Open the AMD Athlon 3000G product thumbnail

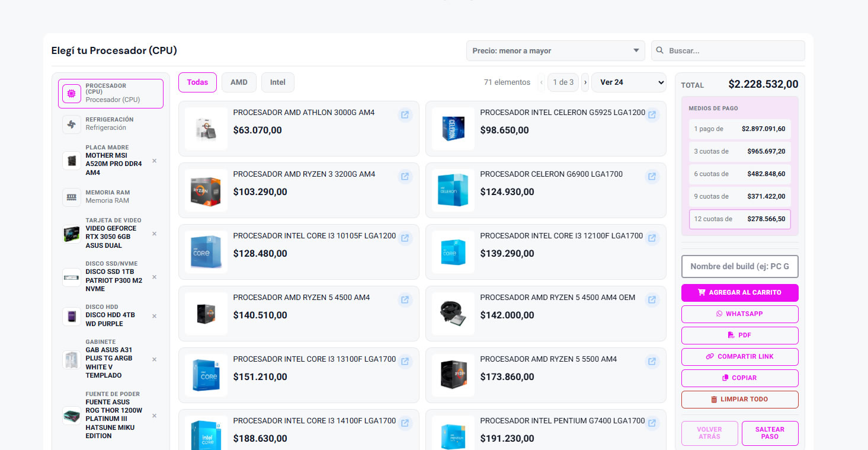click(206, 129)
